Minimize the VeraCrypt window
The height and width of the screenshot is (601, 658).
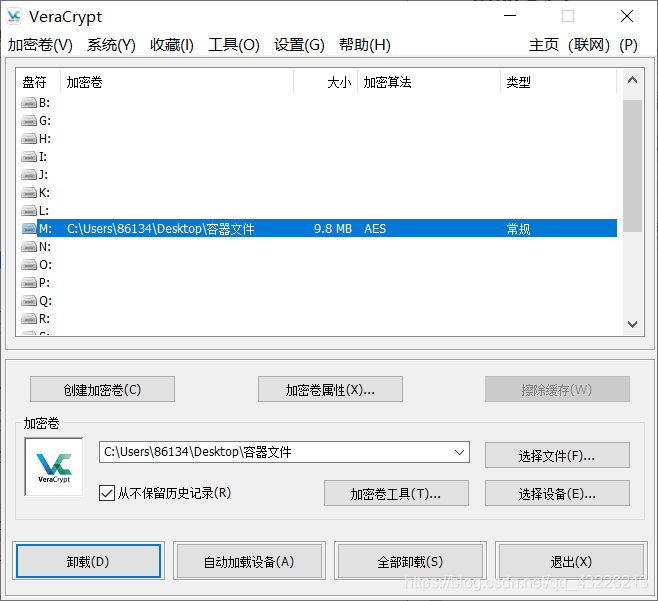click(x=510, y=16)
